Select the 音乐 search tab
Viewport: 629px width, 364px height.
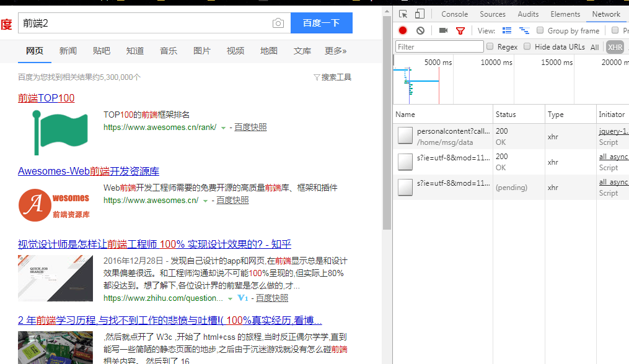(x=169, y=51)
